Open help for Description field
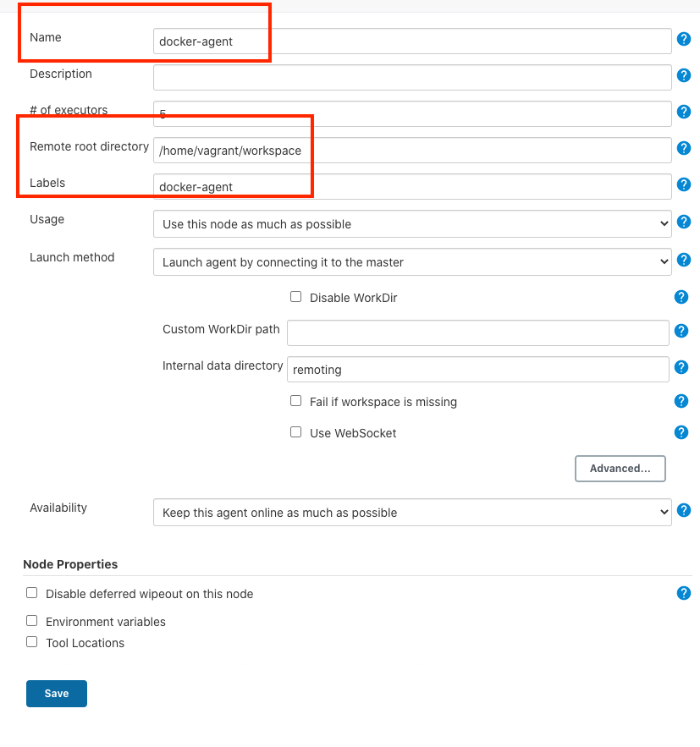Viewport: 700px width, 747px height. tap(684, 75)
